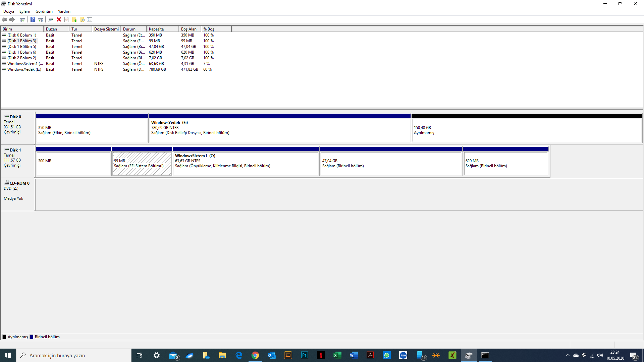Open the Eylem menu
Screen dimensions: 644x362
[24, 11]
